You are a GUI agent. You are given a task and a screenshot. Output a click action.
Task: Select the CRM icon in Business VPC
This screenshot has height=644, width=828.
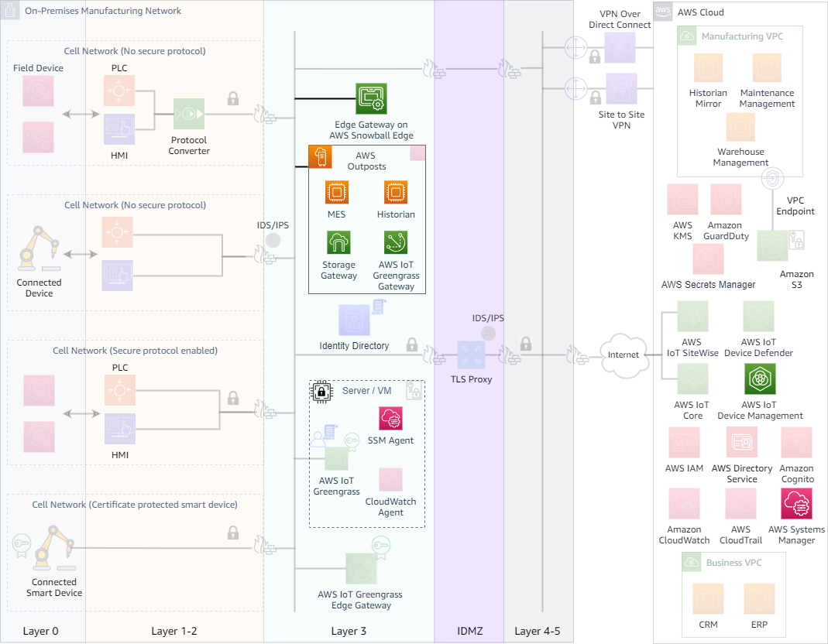tap(708, 598)
